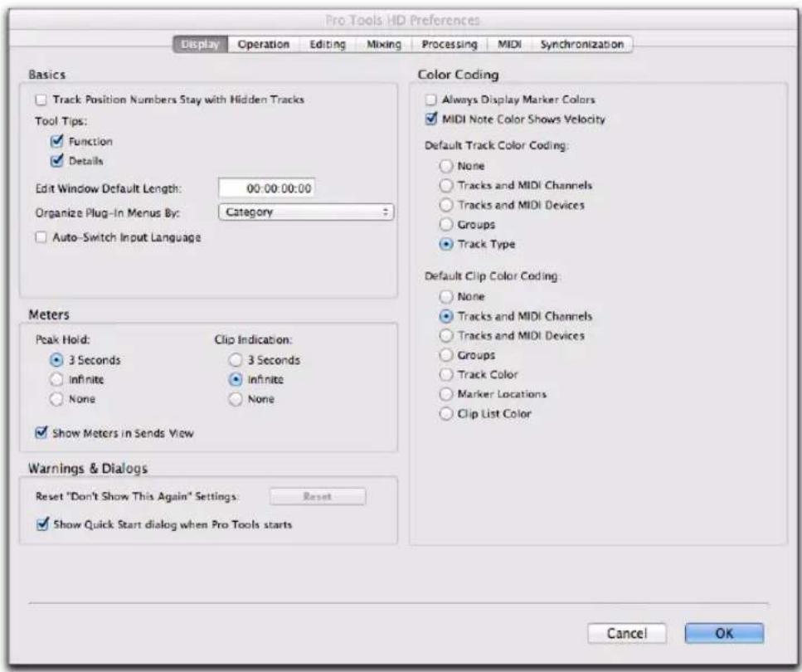802x672 pixels.
Task: Select the Mixing tab
Action: click(x=384, y=45)
